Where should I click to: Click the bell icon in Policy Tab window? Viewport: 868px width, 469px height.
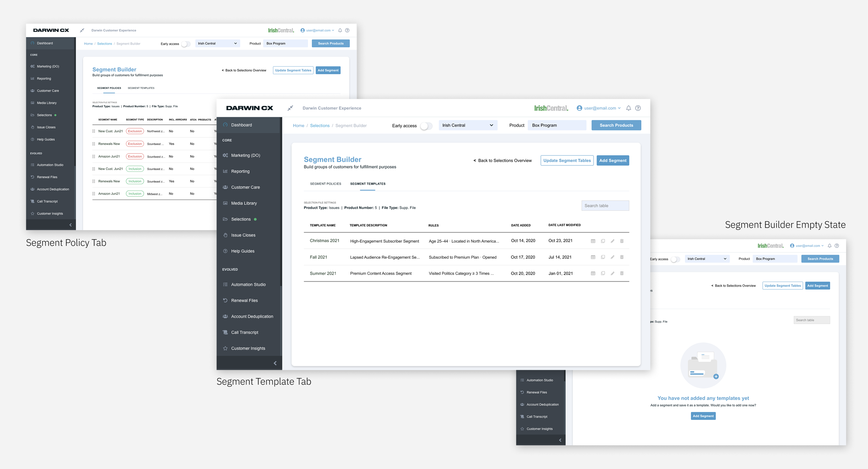[340, 30]
